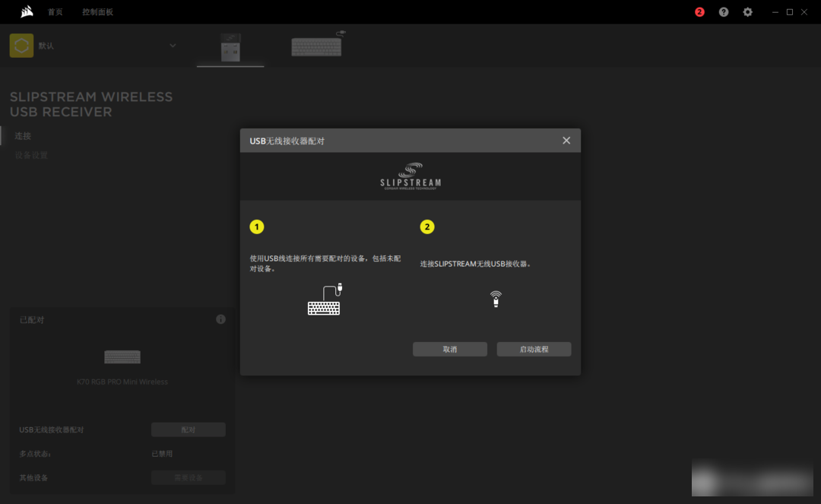Select the keyboard device thumbnail in header
This screenshot has width=821, height=504.
click(317, 45)
